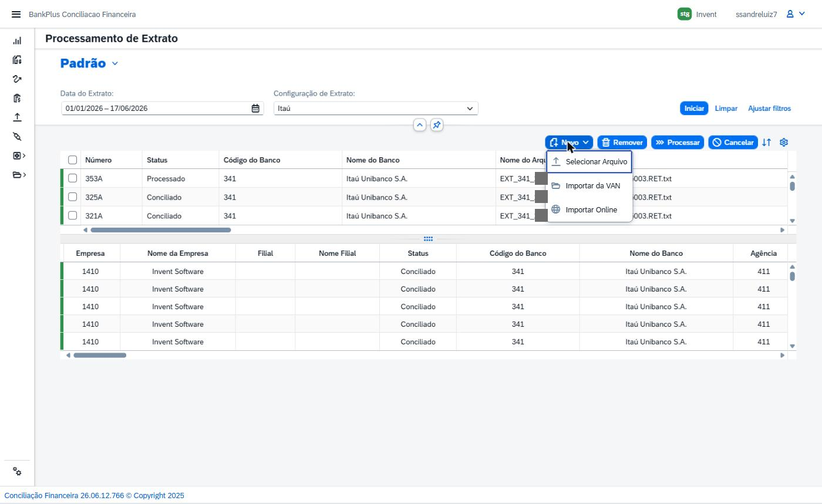
Task: Expand the folder sidebar menu
Action: [19, 175]
